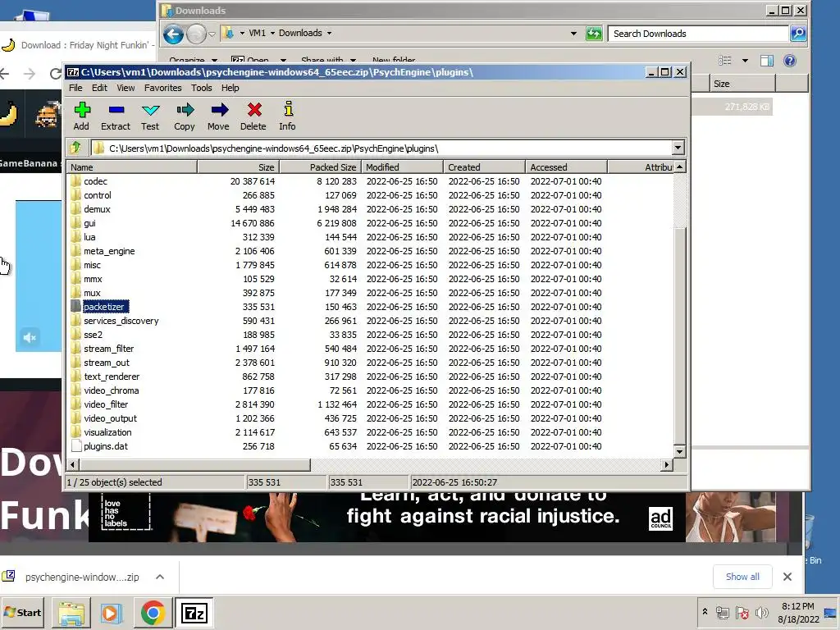Select the codec folder icon
Image resolution: width=840 pixels, height=630 pixels.
tap(75, 181)
